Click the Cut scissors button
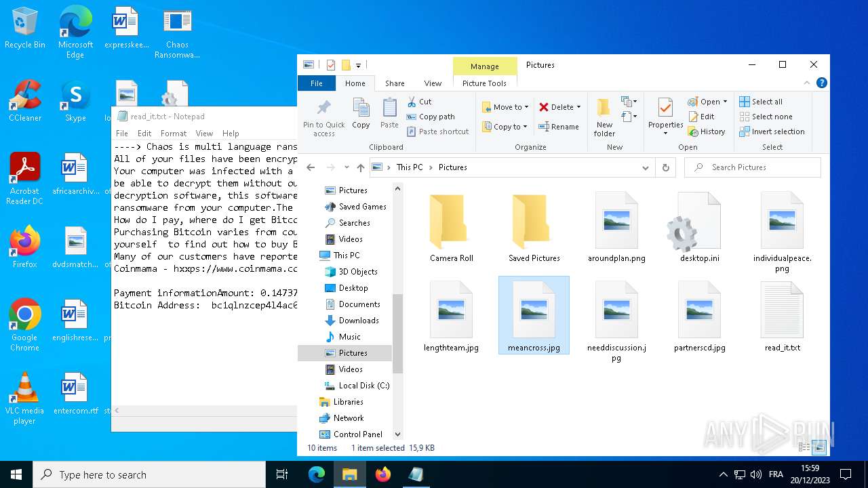 [420, 102]
